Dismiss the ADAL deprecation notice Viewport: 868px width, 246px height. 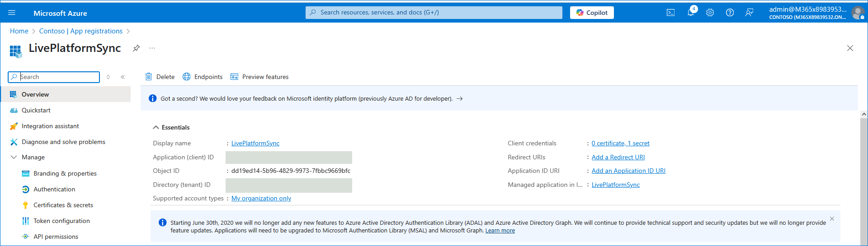point(832,218)
